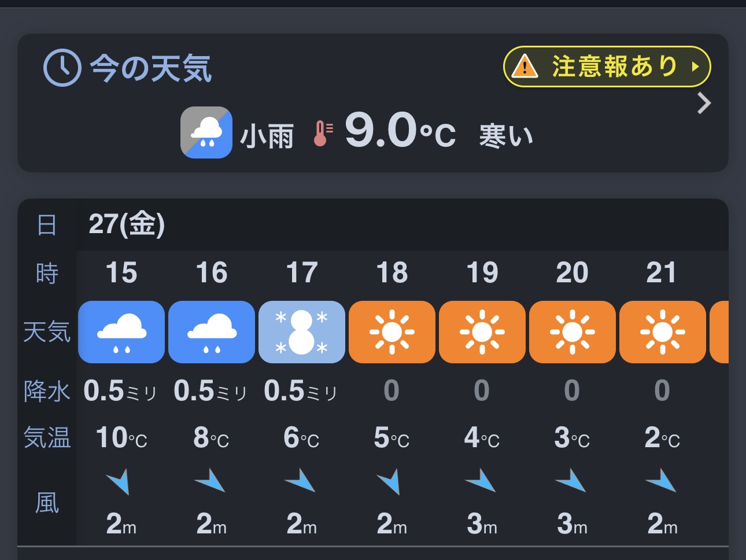The height and width of the screenshot is (560, 746).
Task: Tap the orange warning triangle icon
Action: [x=525, y=67]
